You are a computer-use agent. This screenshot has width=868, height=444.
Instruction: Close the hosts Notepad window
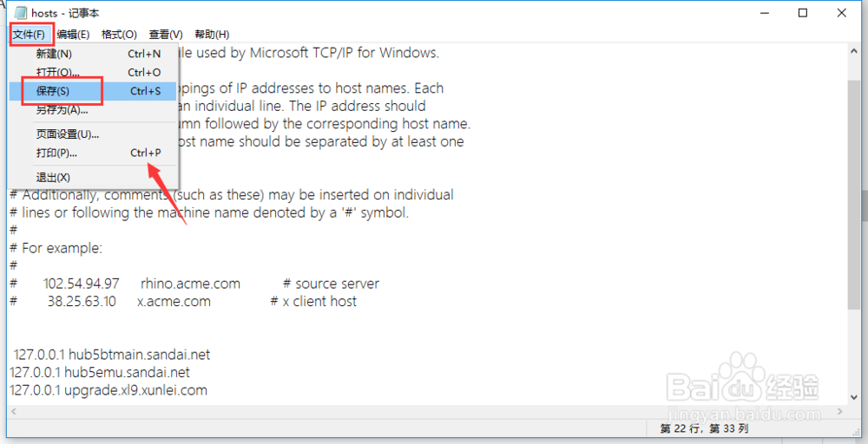(x=844, y=13)
